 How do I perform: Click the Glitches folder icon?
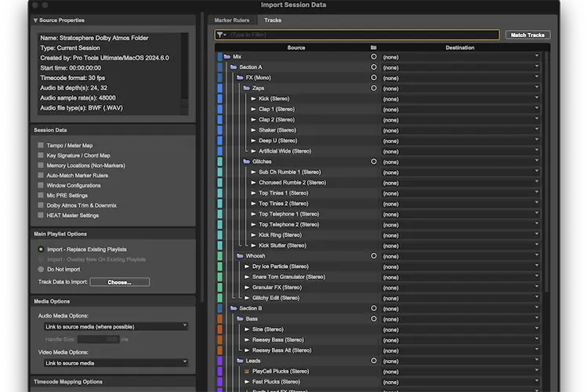(246, 162)
